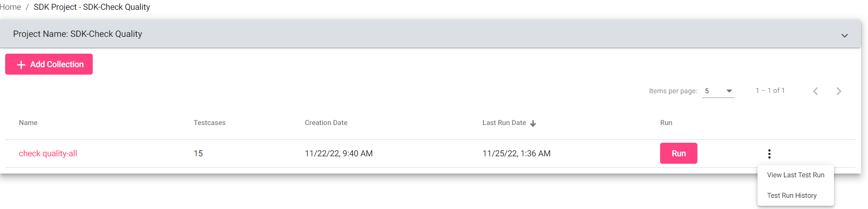Open the Items per page dropdown
Image resolution: width=868 pixels, height=209 pixels.
(x=718, y=91)
